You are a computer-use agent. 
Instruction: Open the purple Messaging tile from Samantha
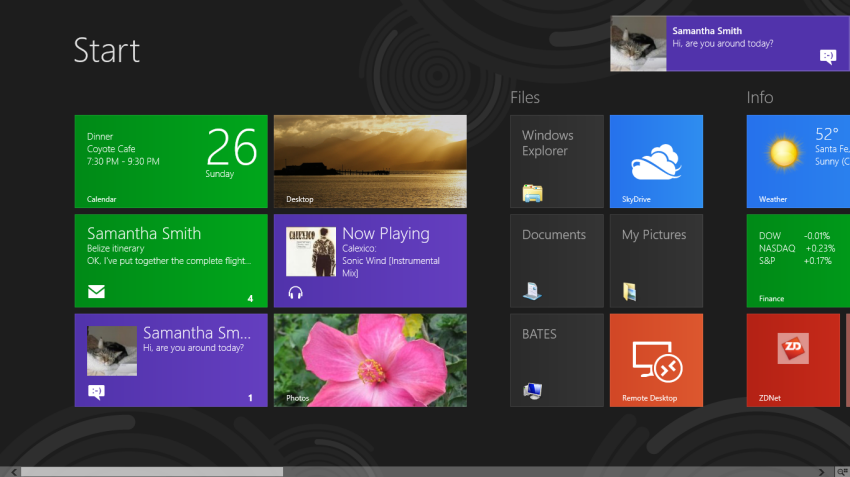tap(171, 360)
